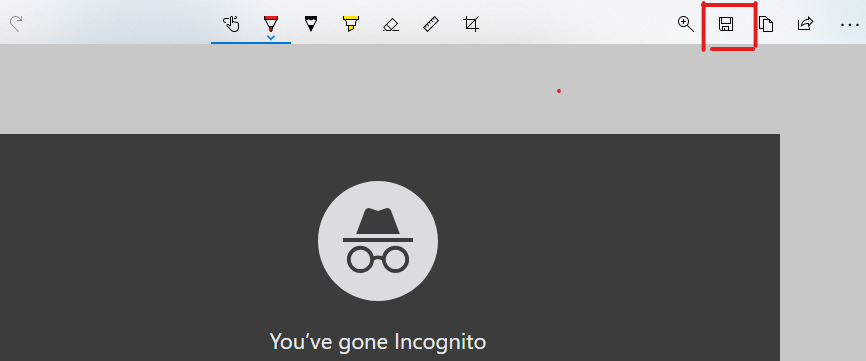
Task: Select the red Ballpoint pen tool
Action: coord(271,23)
